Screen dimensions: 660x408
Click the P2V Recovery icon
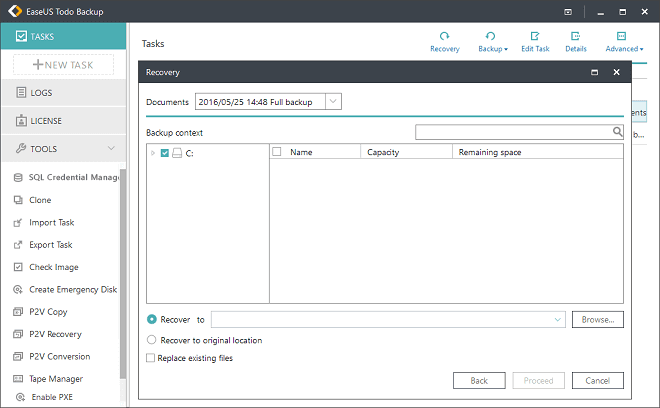(x=18, y=334)
